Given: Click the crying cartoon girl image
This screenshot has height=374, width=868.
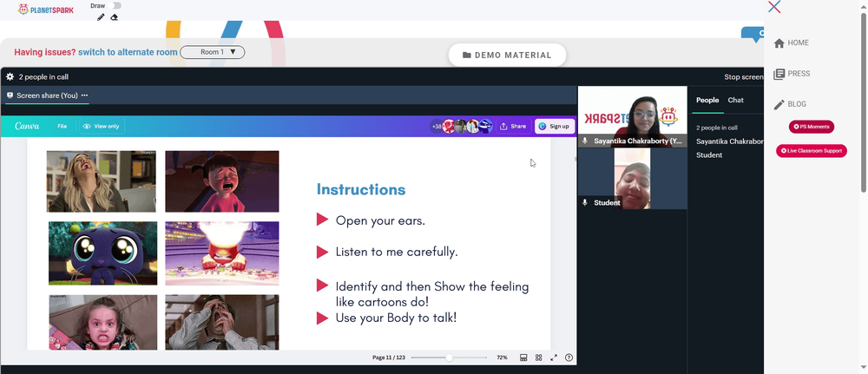Looking at the screenshot, I should tap(222, 181).
